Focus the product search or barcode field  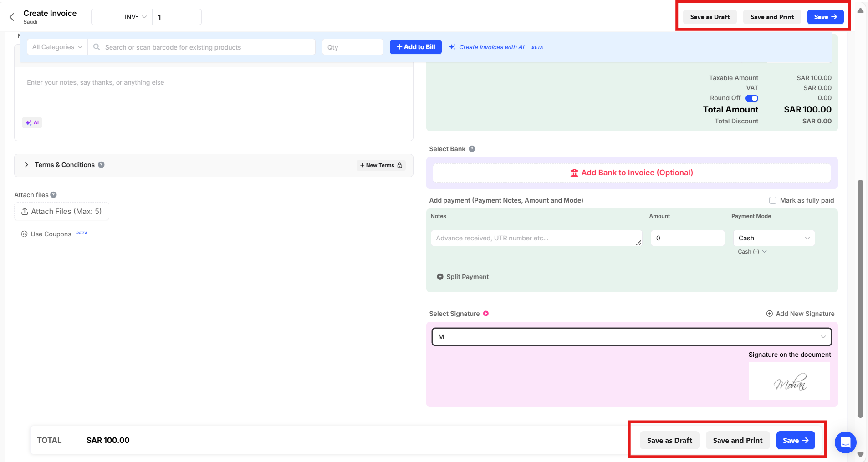202,47
